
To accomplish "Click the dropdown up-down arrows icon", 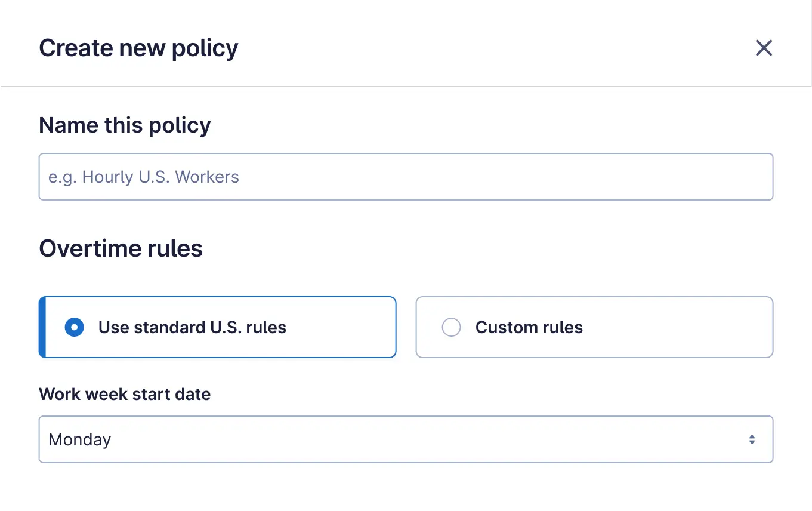I will 752,439.
